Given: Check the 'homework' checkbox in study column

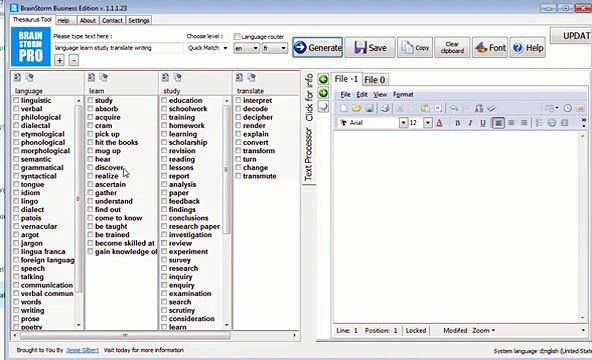Looking at the screenshot, I should (164, 125).
